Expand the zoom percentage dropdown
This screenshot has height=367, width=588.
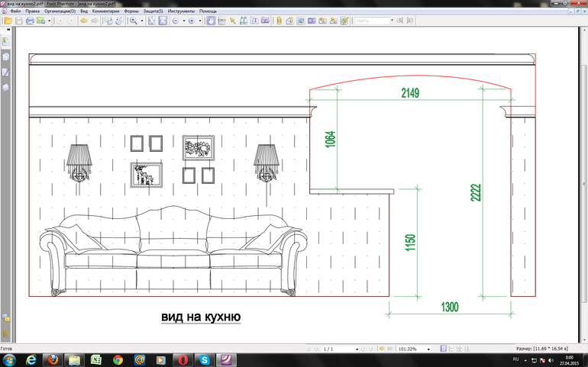[x=429, y=349]
